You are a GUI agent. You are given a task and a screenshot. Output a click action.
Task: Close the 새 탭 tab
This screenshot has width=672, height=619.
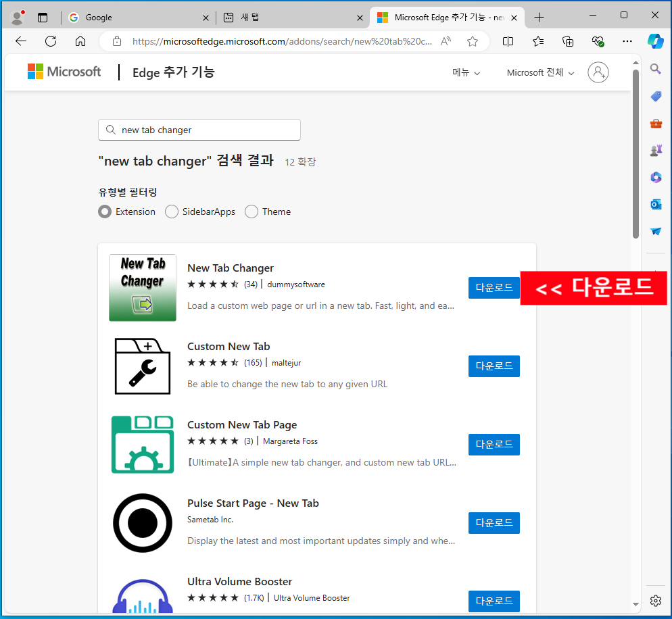point(360,18)
